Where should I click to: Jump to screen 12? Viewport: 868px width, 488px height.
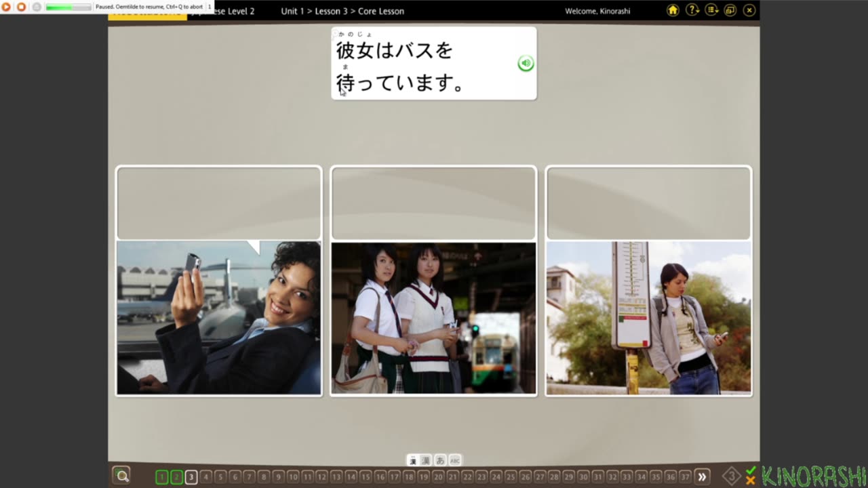(322, 476)
